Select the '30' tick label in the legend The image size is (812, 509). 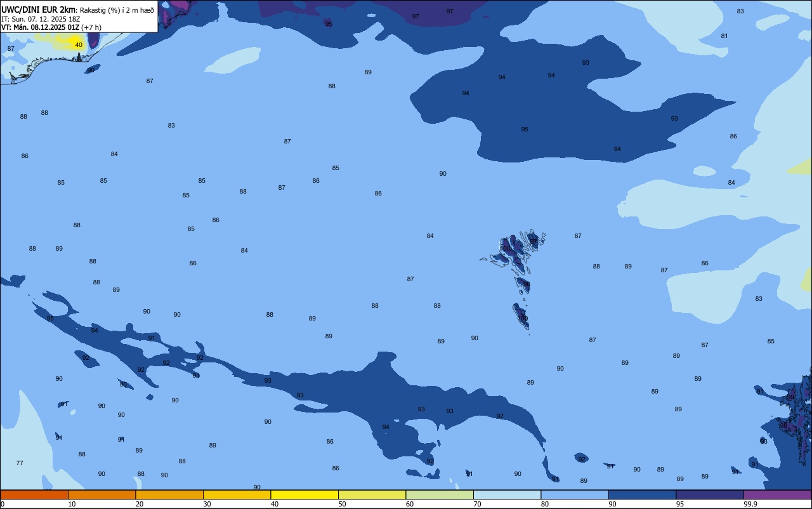(207, 504)
